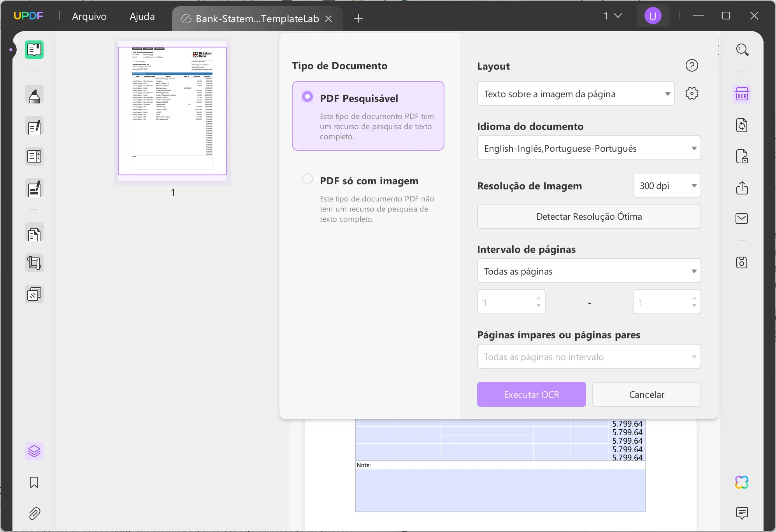The height and width of the screenshot is (532, 776).
Task: Open the Convert PDF icon
Action: [x=742, y=126]
